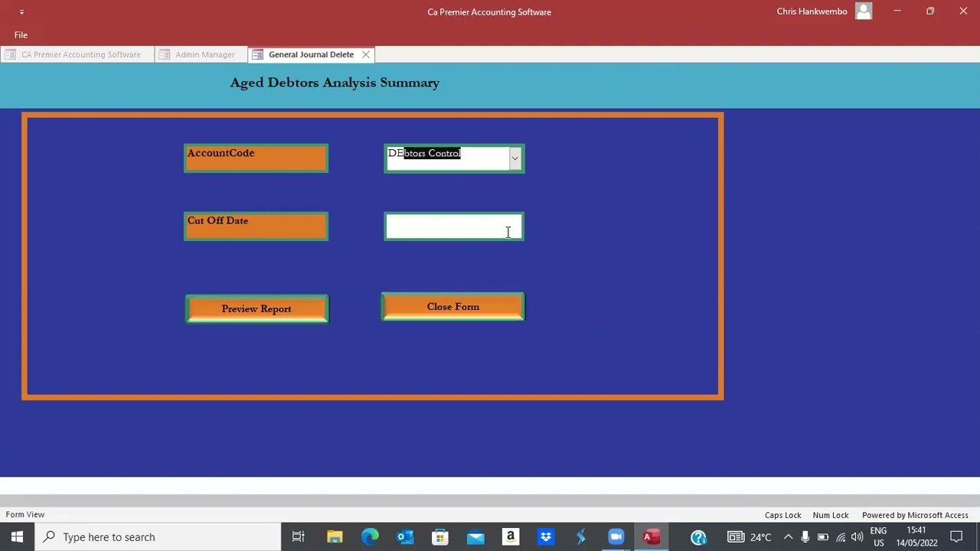Click the Preview Report button
Screen dimensions: 980x551
click(256, 308)
